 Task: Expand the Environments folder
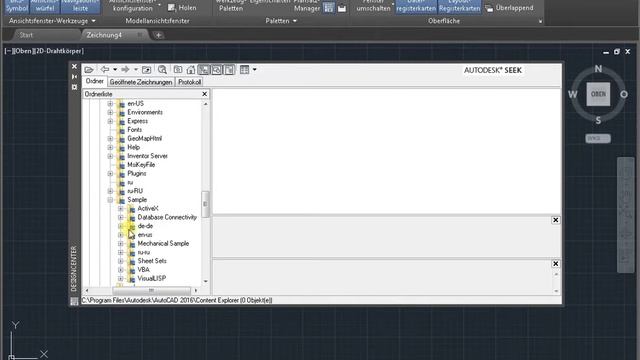coord(110,112)
